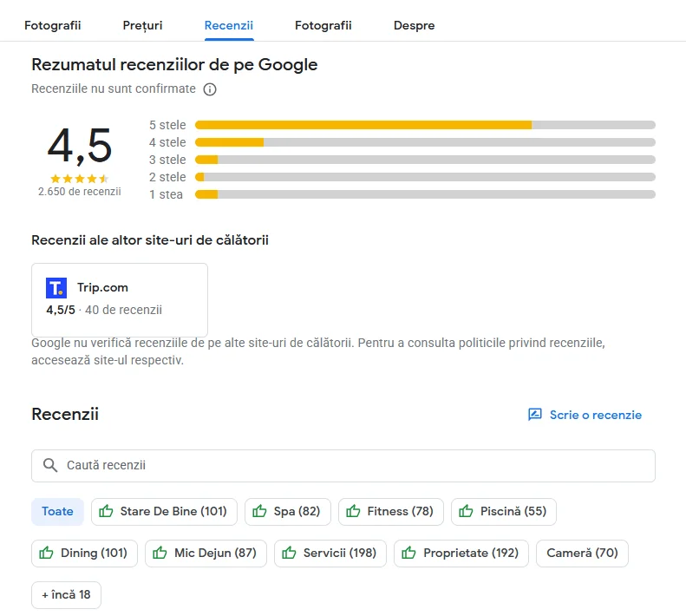
Task: Filter by the 3 stele rating bar
Action: click(425, 160)
